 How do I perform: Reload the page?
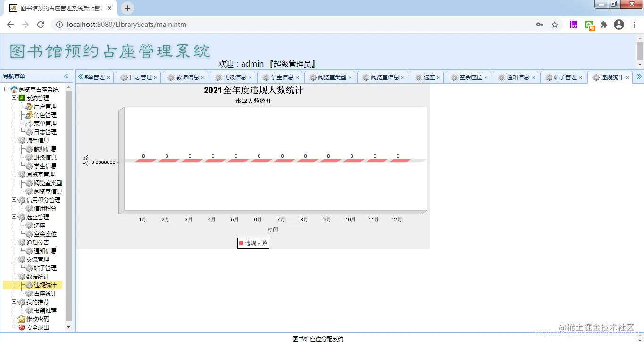point(41,25)
